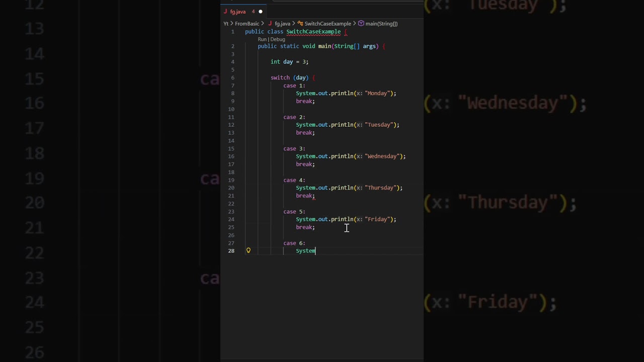
Task: Click the break statement on line 9
Action: point(305,101)
